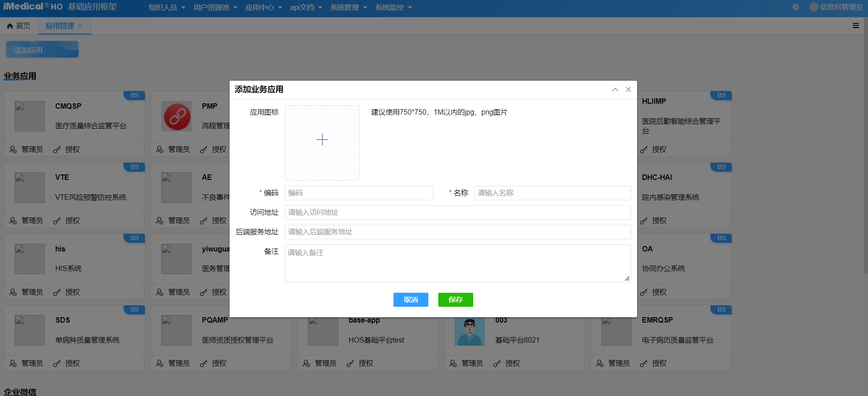Click the blue 取消 button

point(411,299)
